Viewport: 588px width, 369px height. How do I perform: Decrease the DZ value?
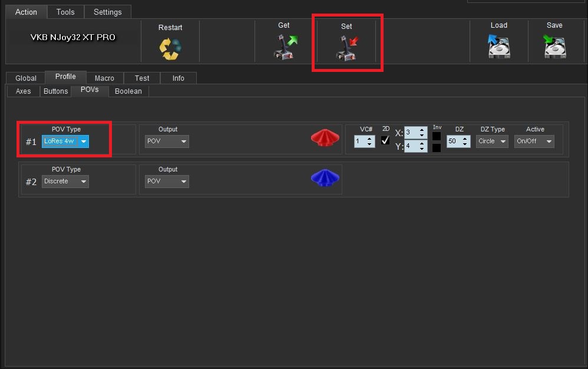coord(465,144)
